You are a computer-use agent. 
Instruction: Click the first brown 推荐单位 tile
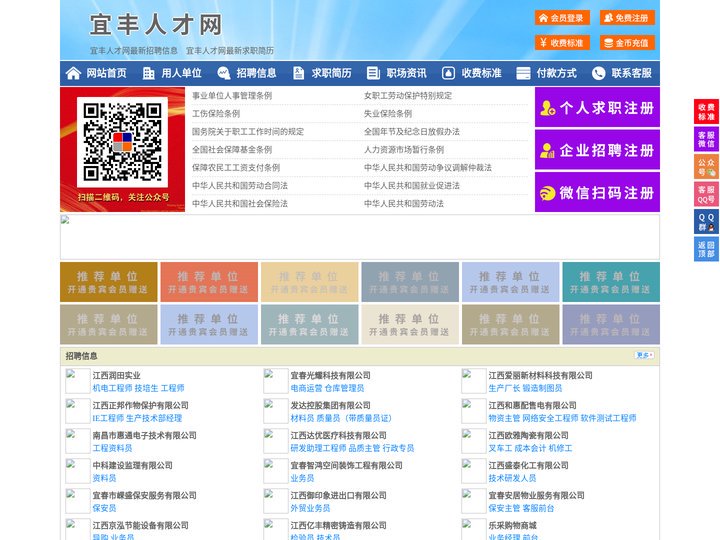tap(108, 282)
